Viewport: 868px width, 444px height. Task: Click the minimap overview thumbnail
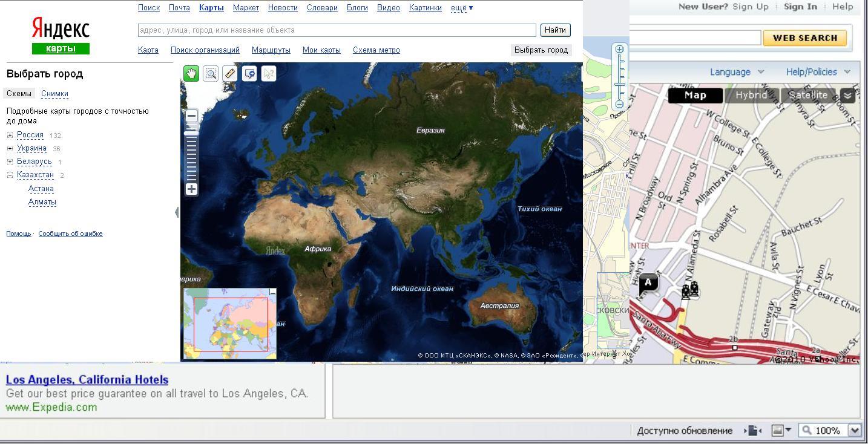point(230,324)
